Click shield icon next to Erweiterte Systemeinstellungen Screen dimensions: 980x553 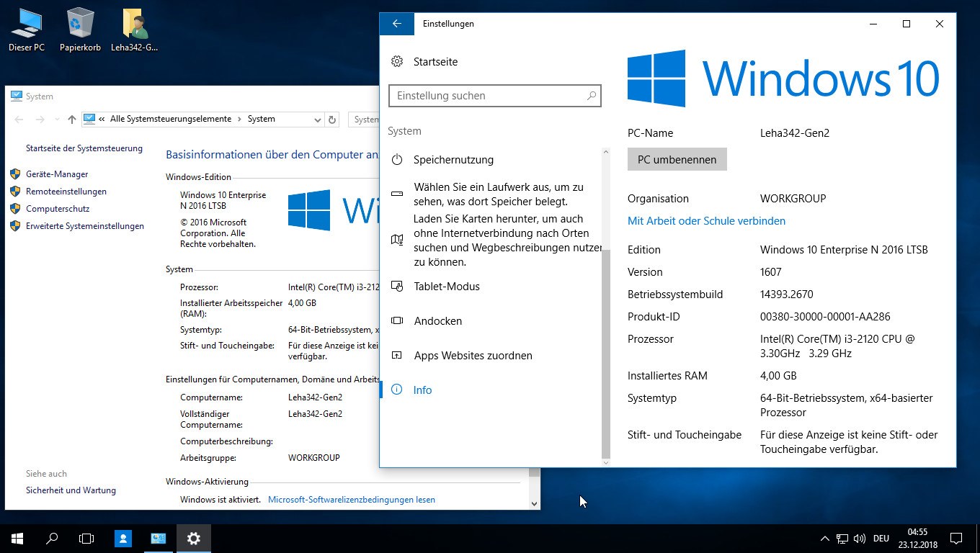[x=15, y=226]
